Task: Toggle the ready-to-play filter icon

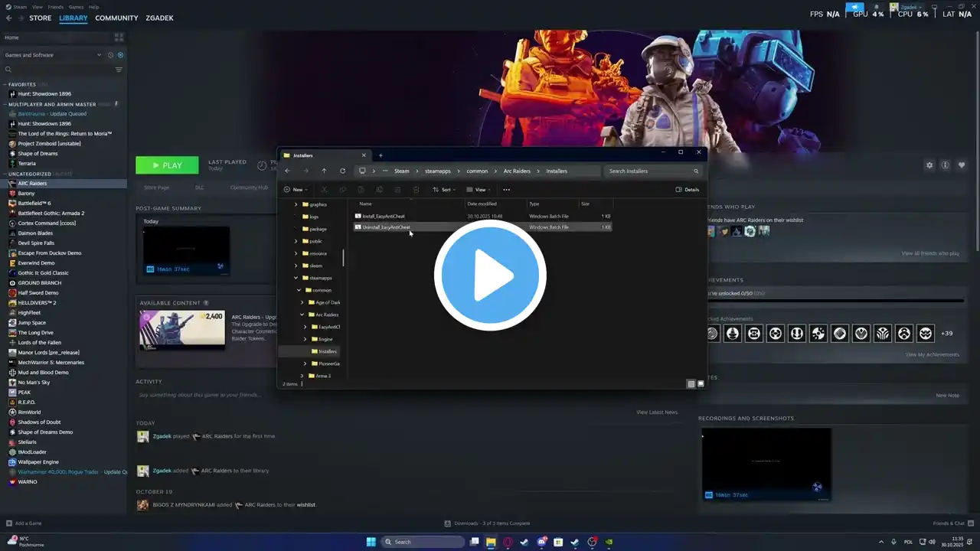Action: 120,55
